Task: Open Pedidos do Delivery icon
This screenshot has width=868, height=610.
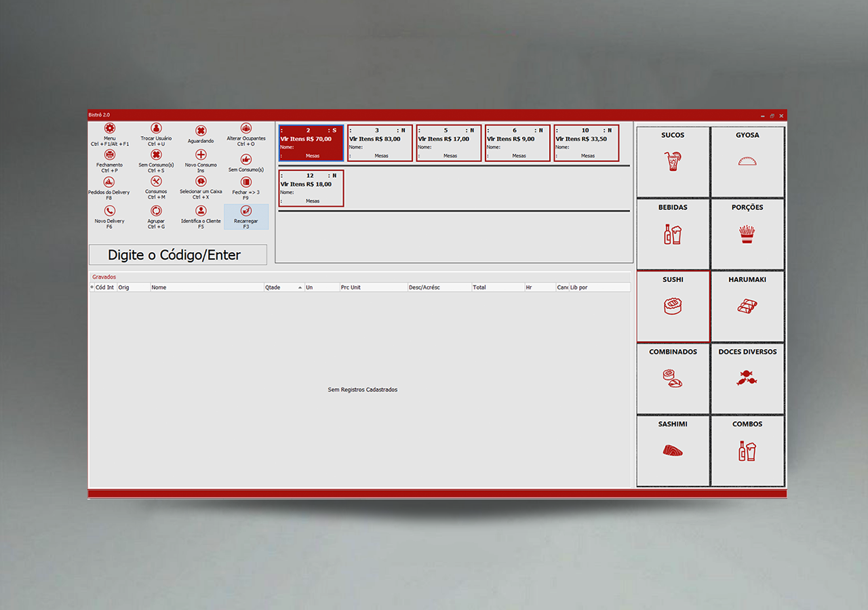Action: 109,182
